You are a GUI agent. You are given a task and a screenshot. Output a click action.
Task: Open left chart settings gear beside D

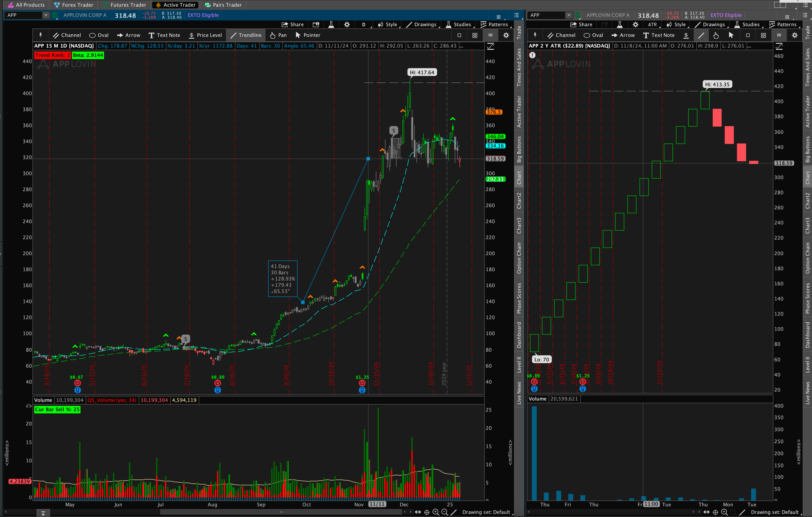tap(347, 25)
